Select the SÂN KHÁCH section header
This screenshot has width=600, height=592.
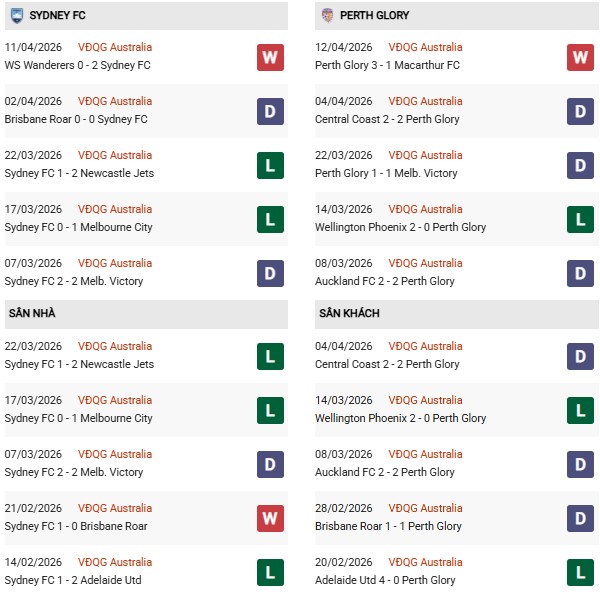pyautogui.click(x=351, y=314)
